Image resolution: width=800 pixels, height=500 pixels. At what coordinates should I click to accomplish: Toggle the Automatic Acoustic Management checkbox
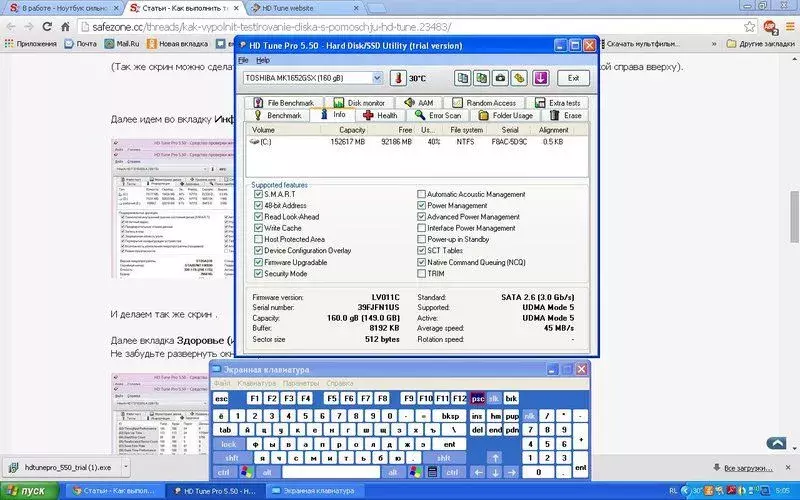(x=421, y=194)
